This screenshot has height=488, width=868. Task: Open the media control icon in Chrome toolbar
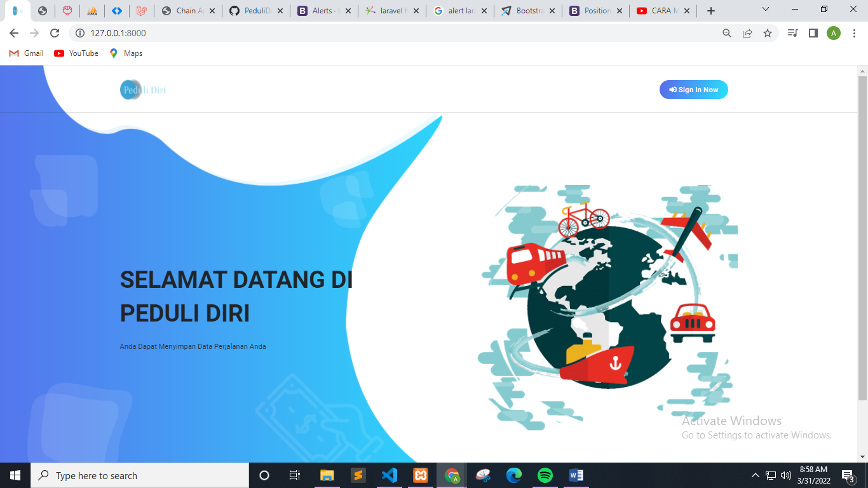pos(792,33)
